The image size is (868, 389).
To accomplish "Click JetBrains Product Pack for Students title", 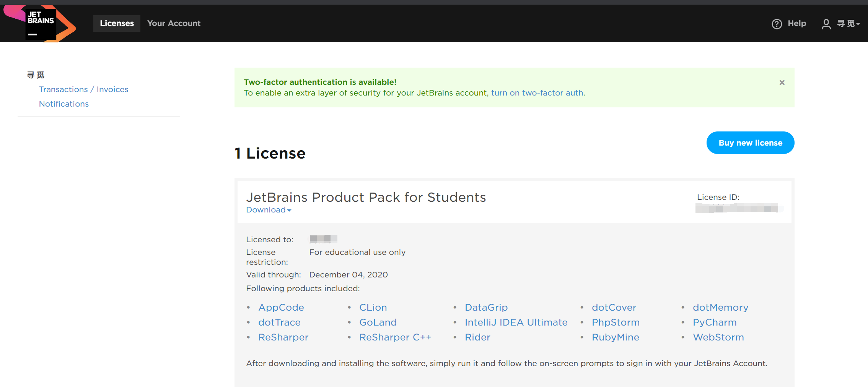I will [366, 197].
